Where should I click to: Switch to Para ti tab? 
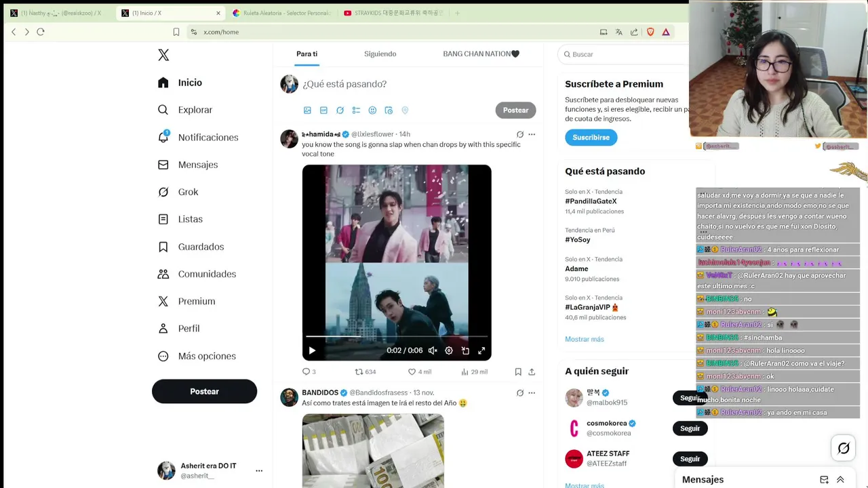(x=307, y=54)
